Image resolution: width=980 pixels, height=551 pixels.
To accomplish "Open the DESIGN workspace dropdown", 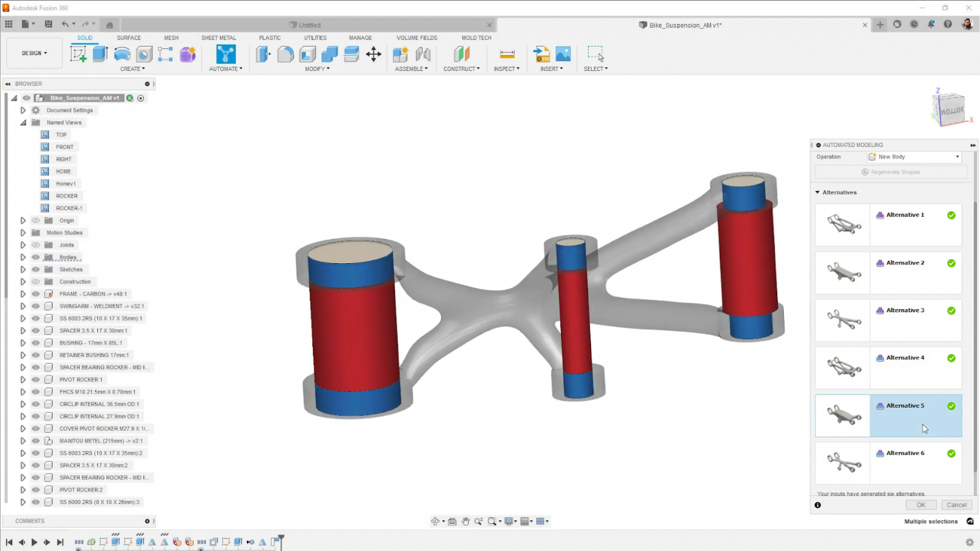I will (x=34, y=53).
